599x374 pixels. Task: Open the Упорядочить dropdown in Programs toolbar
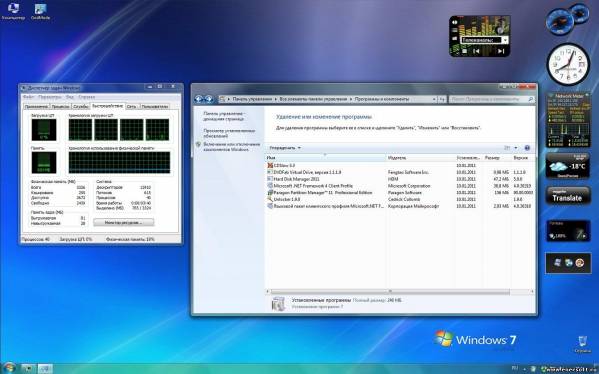coord(285,148)
